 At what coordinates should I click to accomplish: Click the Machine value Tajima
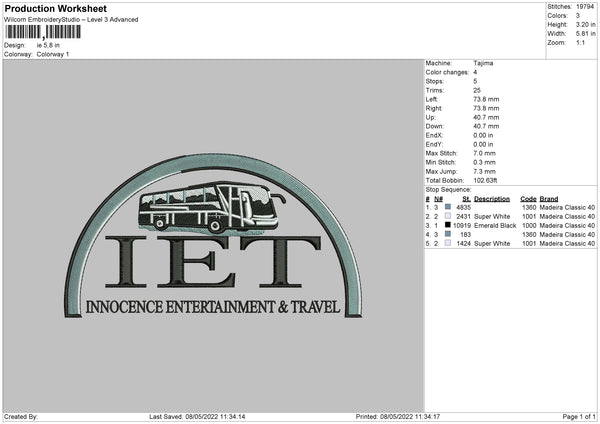(483, 63)
